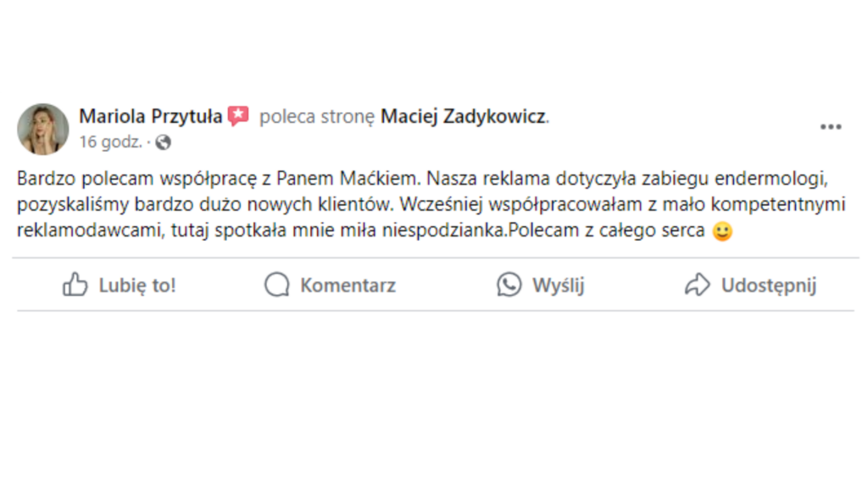This screenshot has height=488, width=868.
Task: Click the globe public audience icon
Action: click(163, 142)
